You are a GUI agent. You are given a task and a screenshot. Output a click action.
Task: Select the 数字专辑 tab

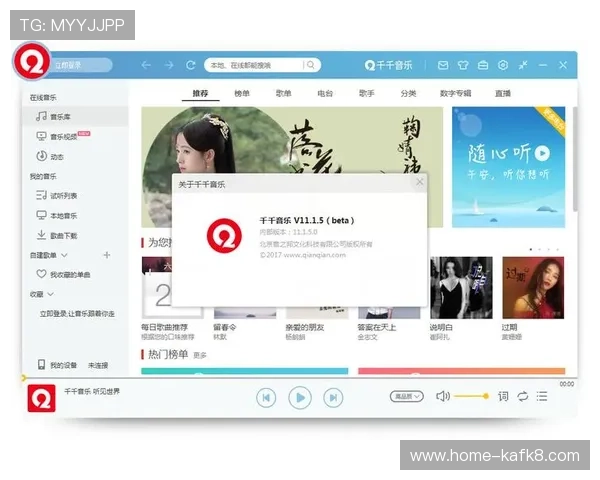point(455,93)
